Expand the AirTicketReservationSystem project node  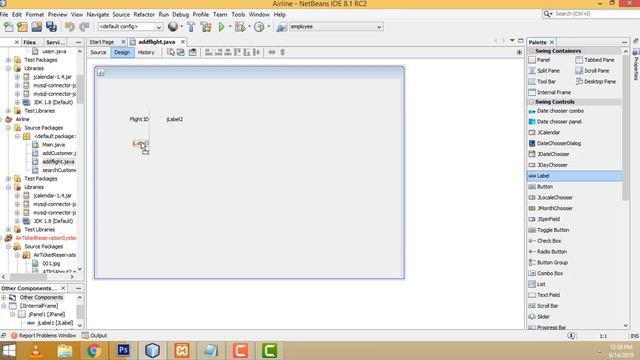[x=2, y=238]
